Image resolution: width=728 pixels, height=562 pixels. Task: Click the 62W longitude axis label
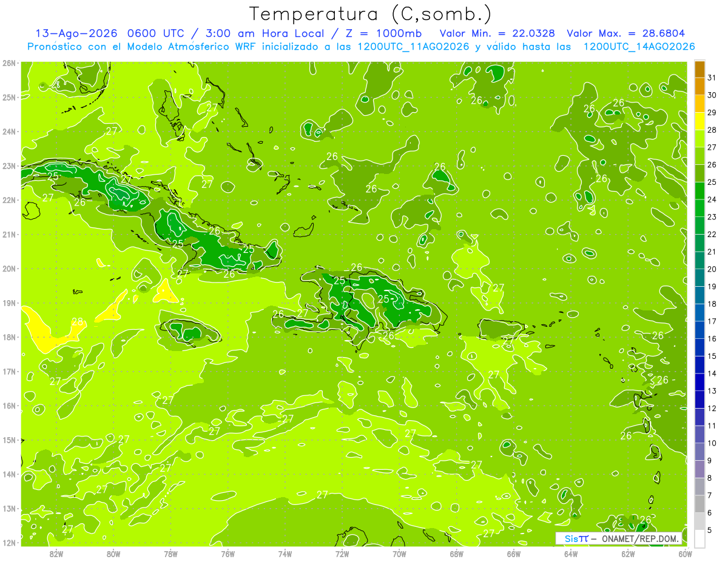(x=629, y=553)
